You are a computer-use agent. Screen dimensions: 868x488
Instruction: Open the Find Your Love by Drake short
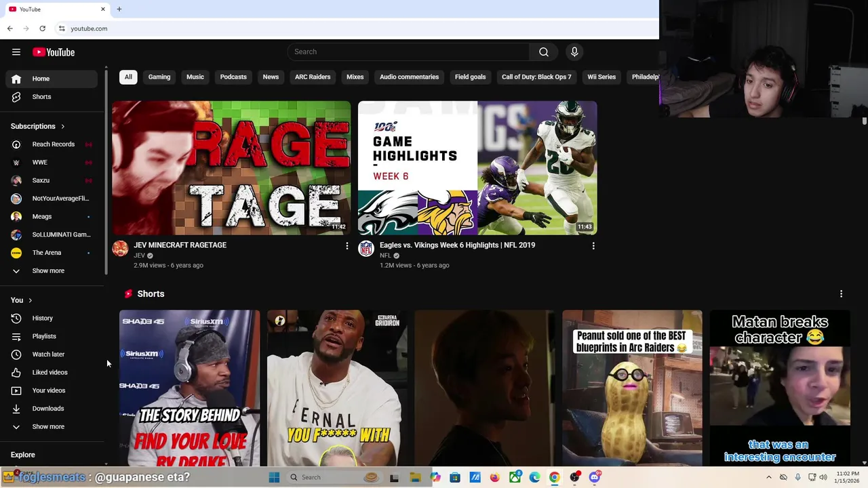(x=189, y=388)
